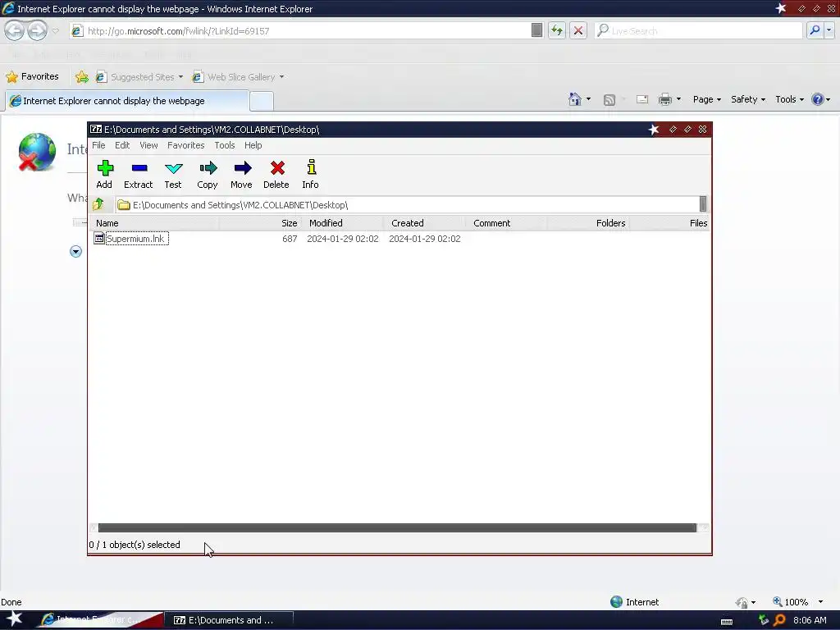Open the IE Favorites center button
Screen dimensions: 840x630
[x=32, y=76]
